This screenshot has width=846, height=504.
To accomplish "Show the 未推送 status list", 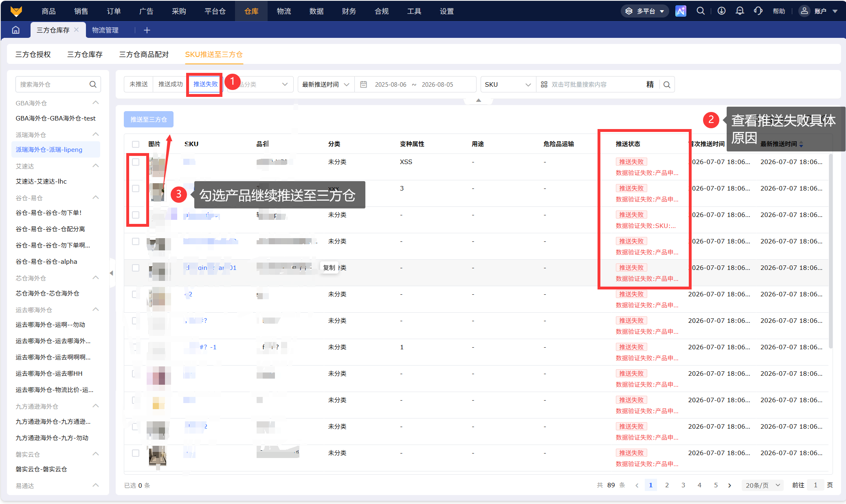I will [138, 84].
